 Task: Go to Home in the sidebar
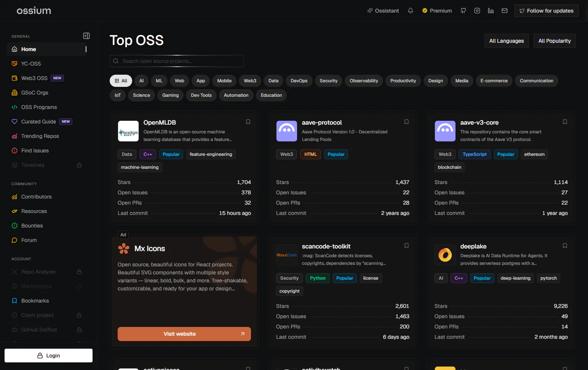(46, 49)
